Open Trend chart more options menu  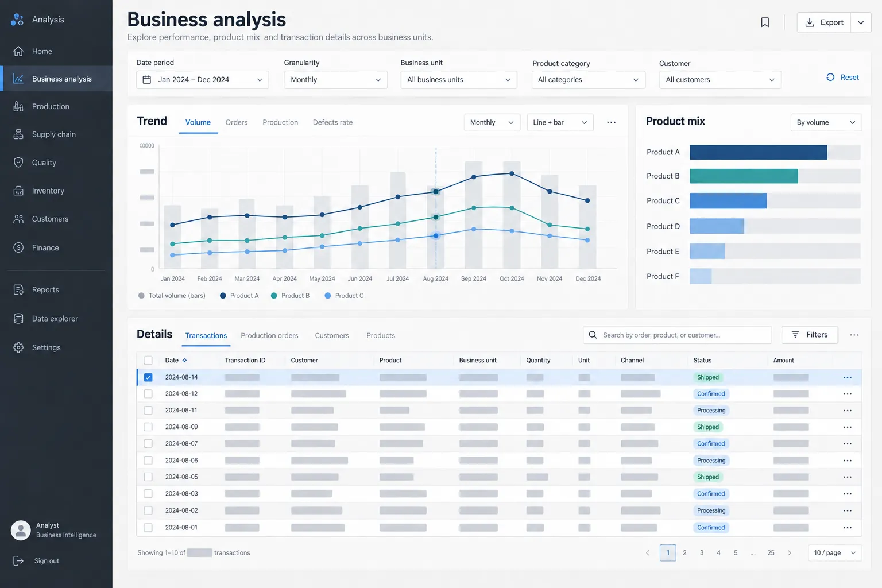click(x=611, y=122)
